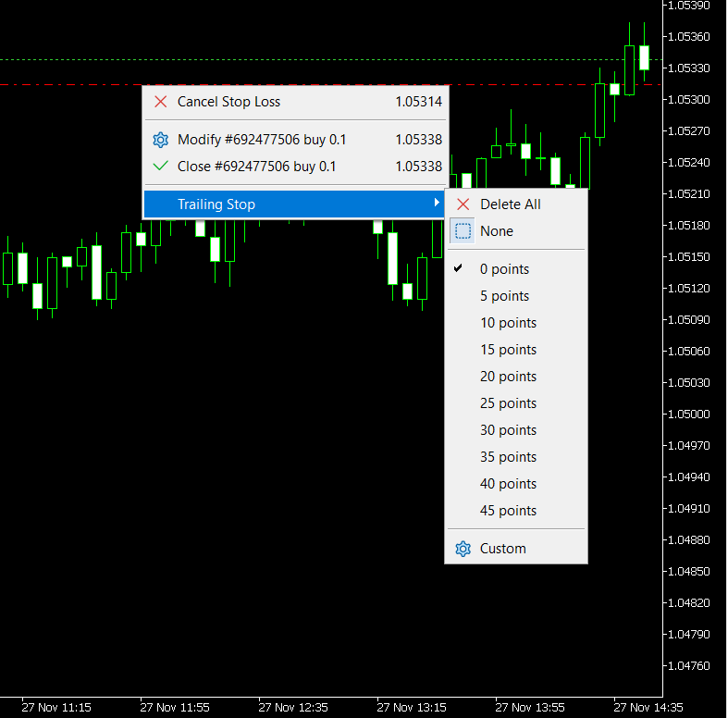Select 15 points trailing stop
728x718 pixels.
click(508, 350)
